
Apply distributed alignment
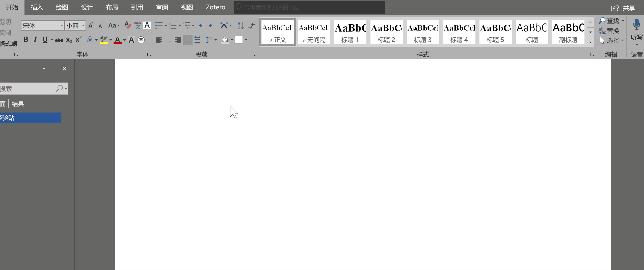coord(197,40)
